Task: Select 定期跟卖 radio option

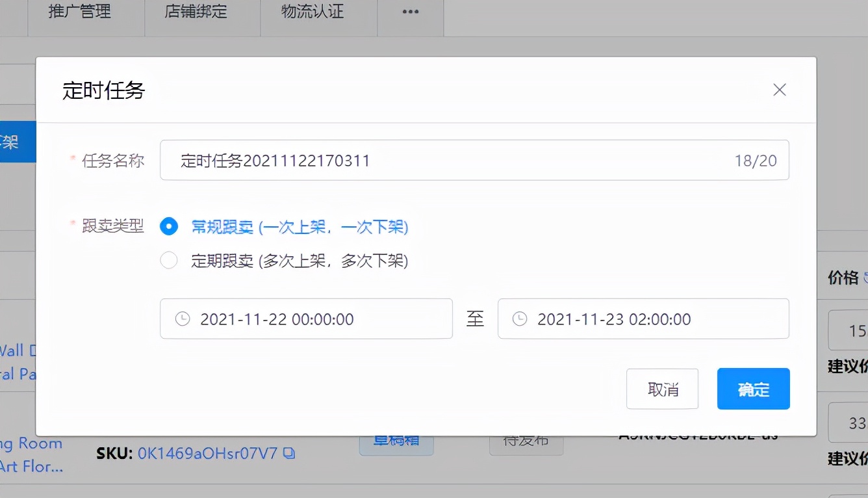Action: point(169,261)
